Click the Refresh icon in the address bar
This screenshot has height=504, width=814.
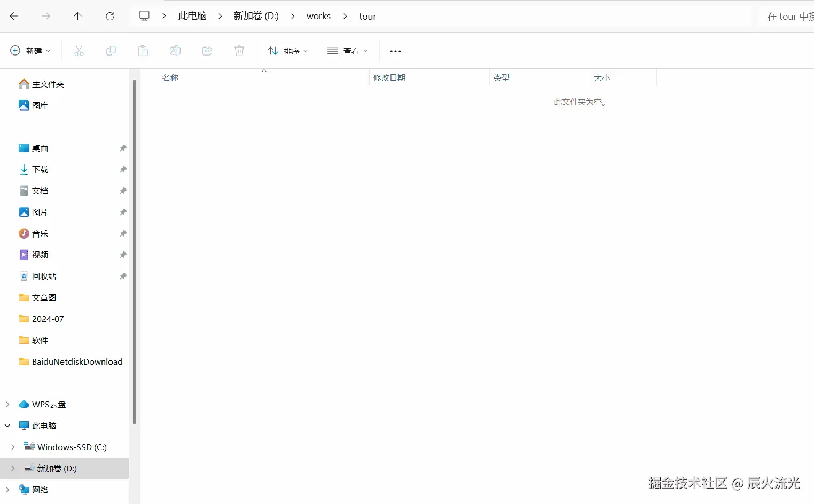click(x=110, y=16)
